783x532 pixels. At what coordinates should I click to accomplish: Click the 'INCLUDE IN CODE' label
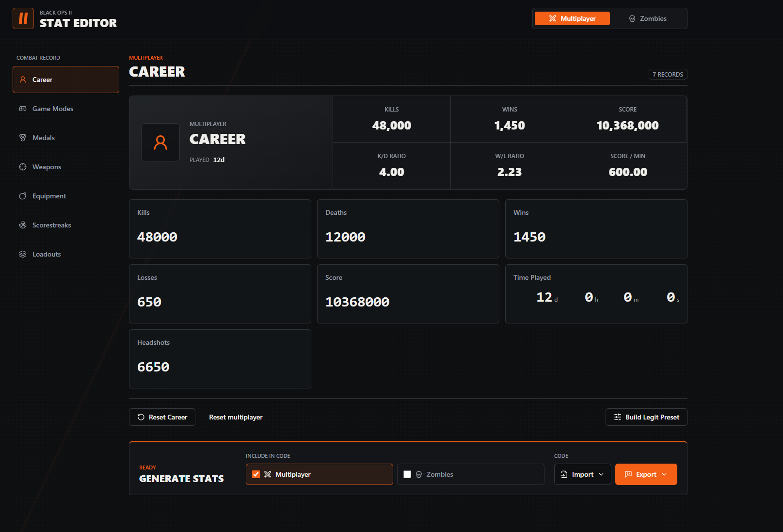(268, 456)
